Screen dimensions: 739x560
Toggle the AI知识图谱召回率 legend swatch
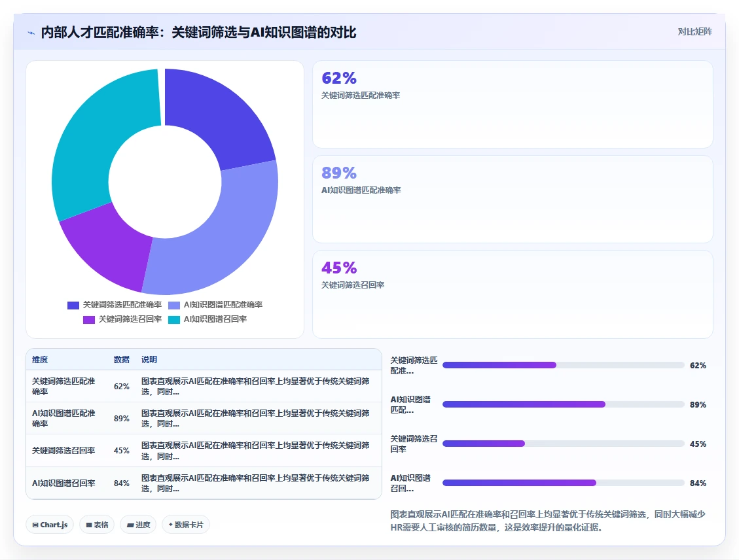pos(174,319)
